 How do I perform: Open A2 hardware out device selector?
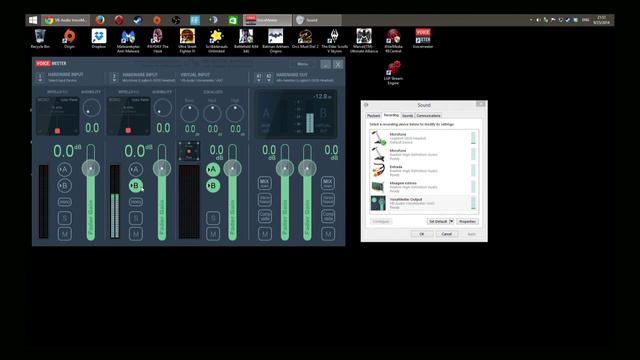269,78
